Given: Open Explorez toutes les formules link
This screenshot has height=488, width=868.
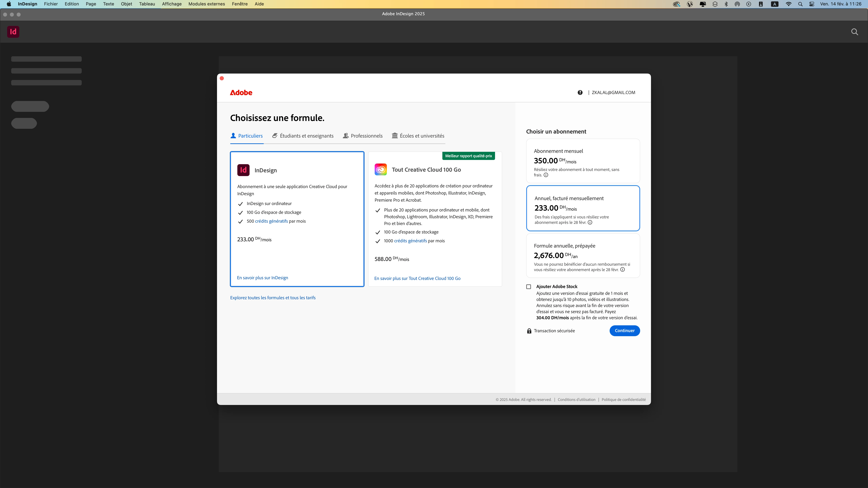Looking at the screenshot, I should (273, 298).
